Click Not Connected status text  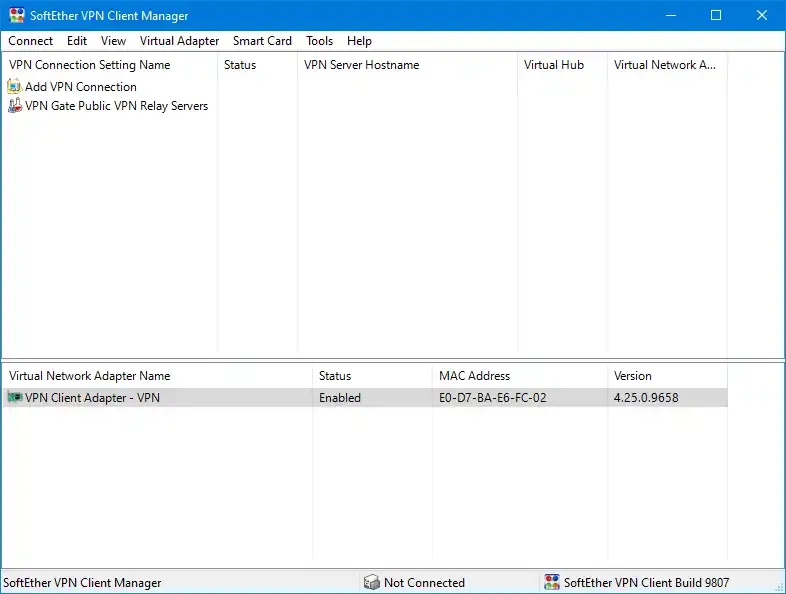pyautogui.click(x=424, y=582)
